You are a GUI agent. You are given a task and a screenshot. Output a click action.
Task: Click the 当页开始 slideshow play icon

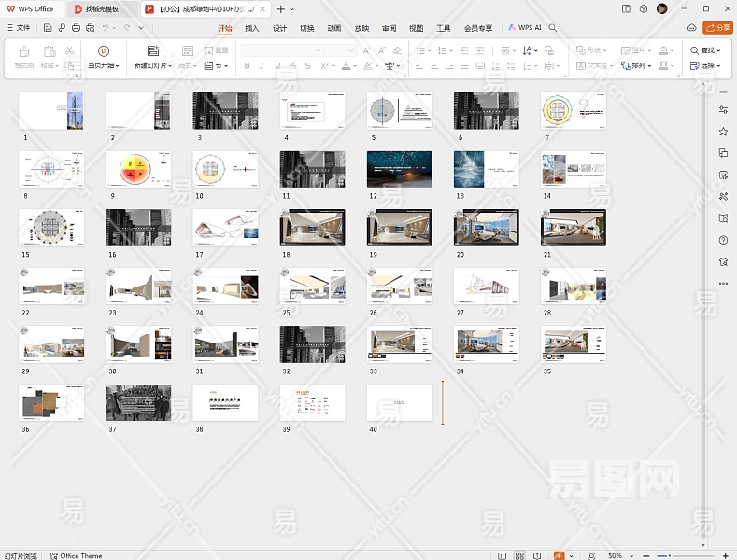pyautogui.click(x=104, y=50)
